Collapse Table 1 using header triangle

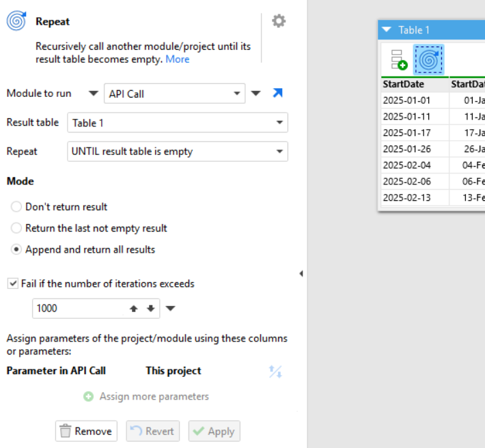tap(387, 30)
